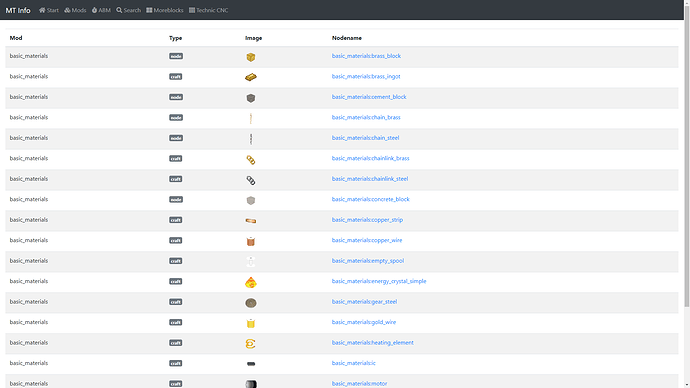Image resolution: width=690 pixels, height=388 pixels.
Task: Click the node badge for concrete_block
Action: tap(176, 200)
